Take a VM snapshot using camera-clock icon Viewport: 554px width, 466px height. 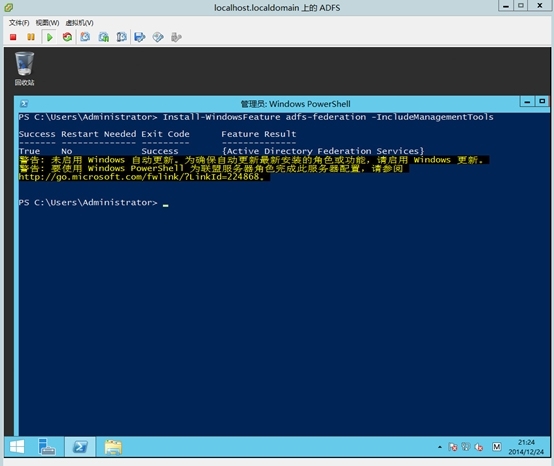(x=85, y=37)
